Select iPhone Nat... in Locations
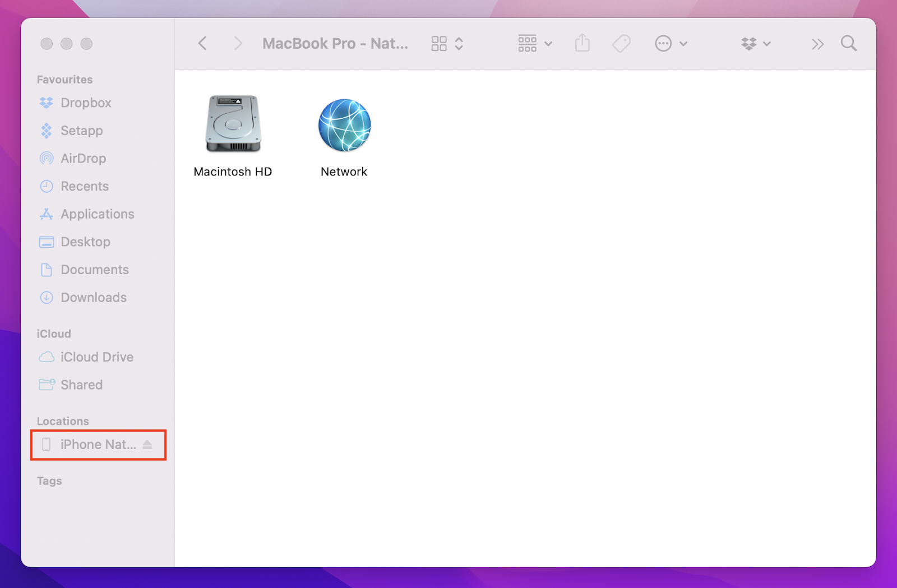Viewport: 897px width, 588px height. [98, 445]
